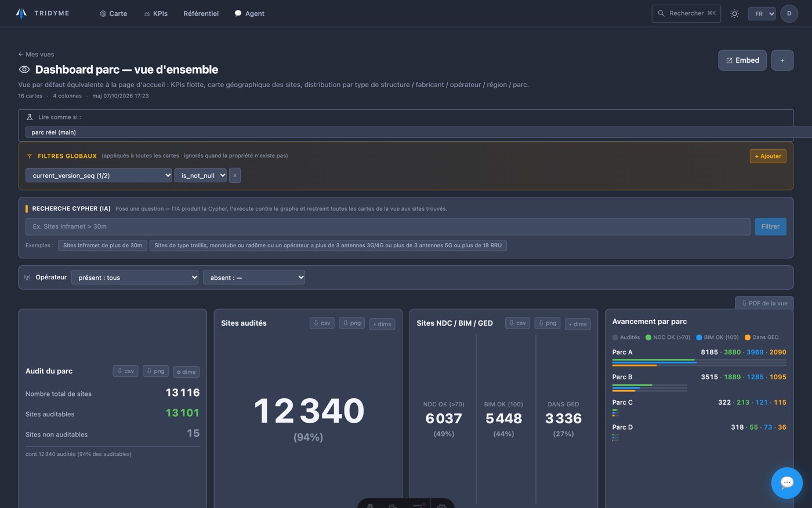Open the 'présent : tous' operator dropdown
The width and height of the screenshot is (812, 508).
pyautogui.click(x=135, y=278)
